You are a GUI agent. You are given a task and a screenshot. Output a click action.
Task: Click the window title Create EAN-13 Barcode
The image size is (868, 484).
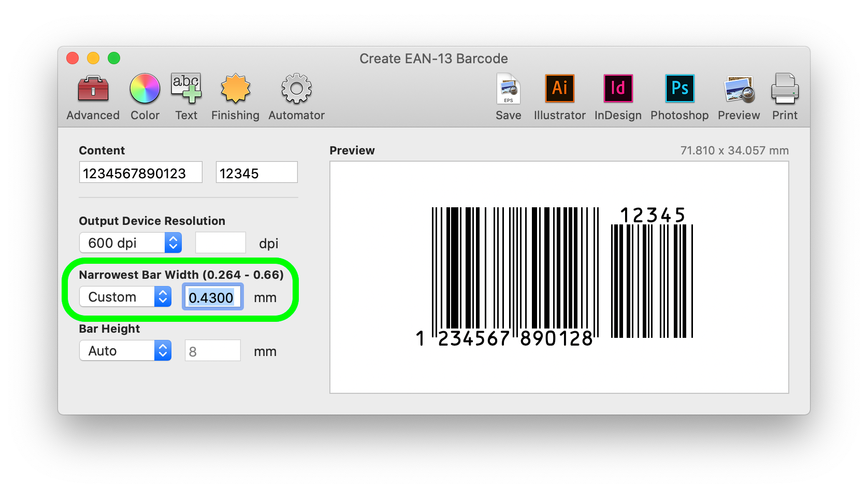pyautogui.click(x=433, y=59)
